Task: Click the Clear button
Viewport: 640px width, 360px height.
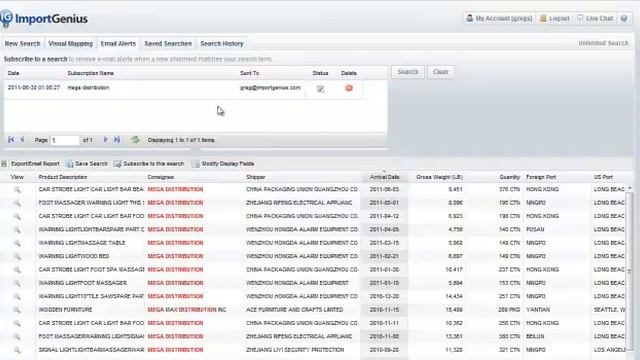Action: pos(440,72)
